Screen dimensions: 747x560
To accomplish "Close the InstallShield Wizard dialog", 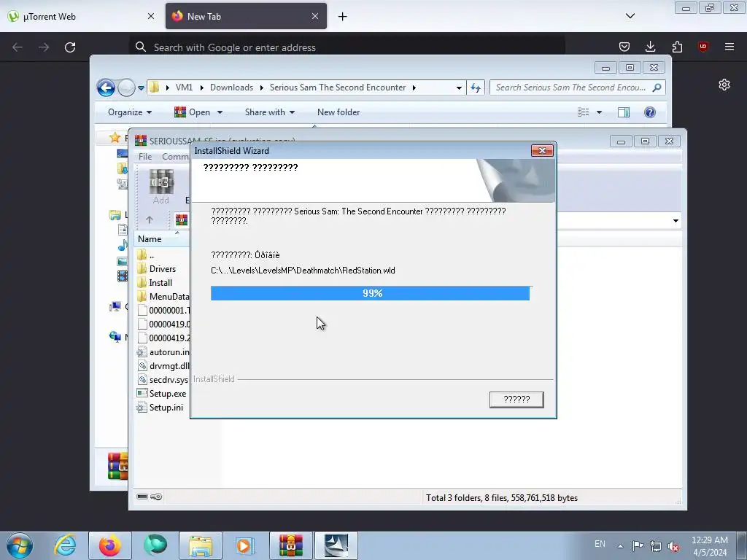I will [542, 150].
